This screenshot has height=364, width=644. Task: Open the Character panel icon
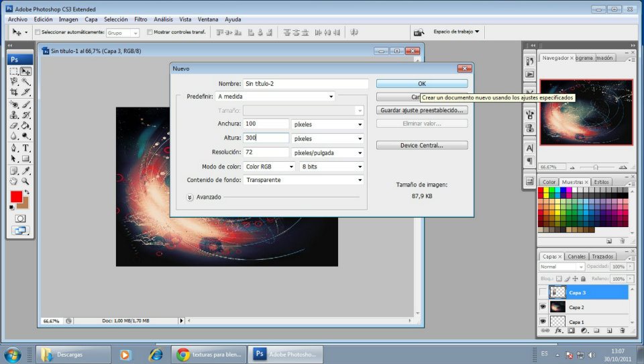coord(529,148)
